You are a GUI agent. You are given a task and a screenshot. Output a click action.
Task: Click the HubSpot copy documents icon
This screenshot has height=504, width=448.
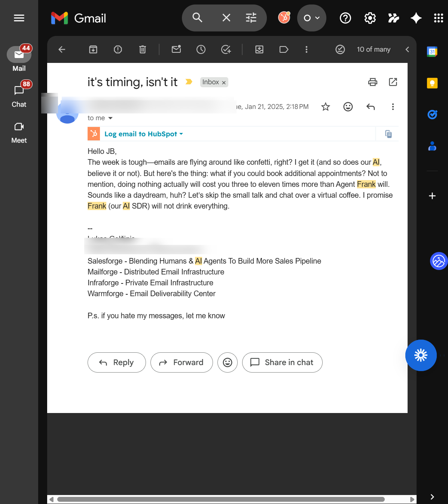pos(388,134)
